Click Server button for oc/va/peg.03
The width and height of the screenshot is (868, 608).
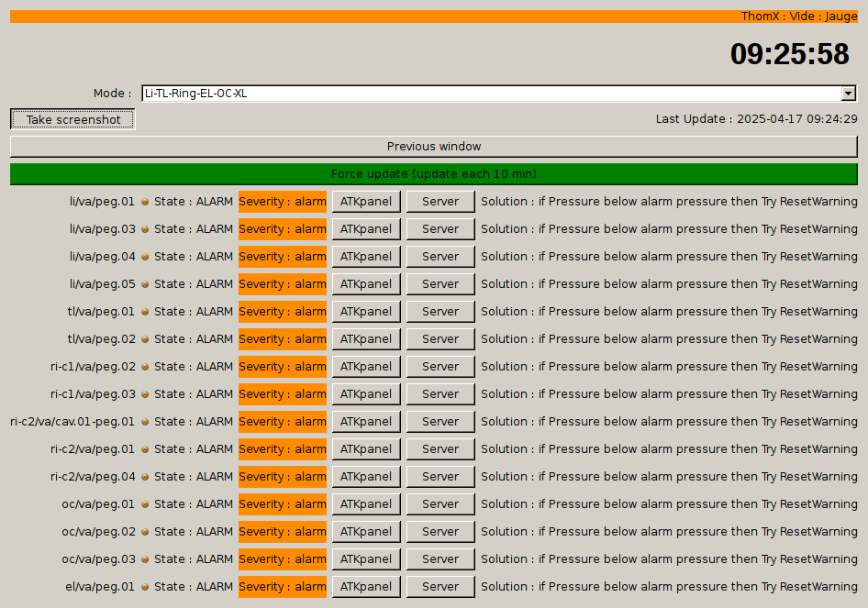(440, 559)
